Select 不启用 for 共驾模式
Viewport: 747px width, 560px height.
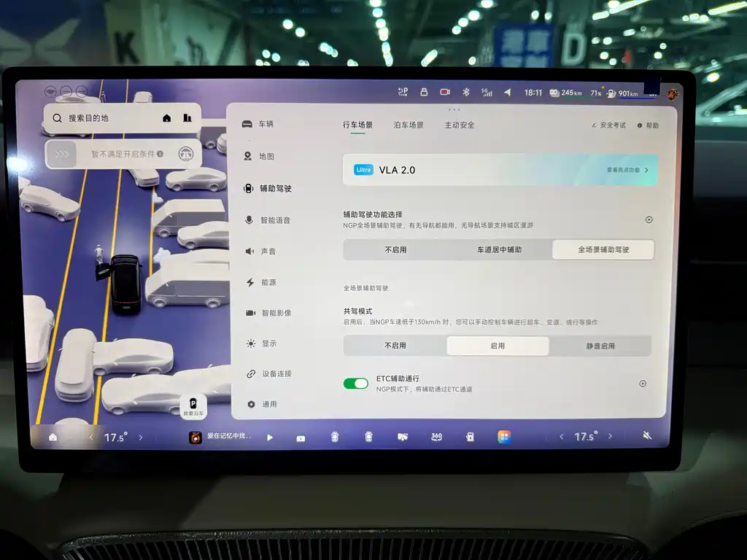395,346
